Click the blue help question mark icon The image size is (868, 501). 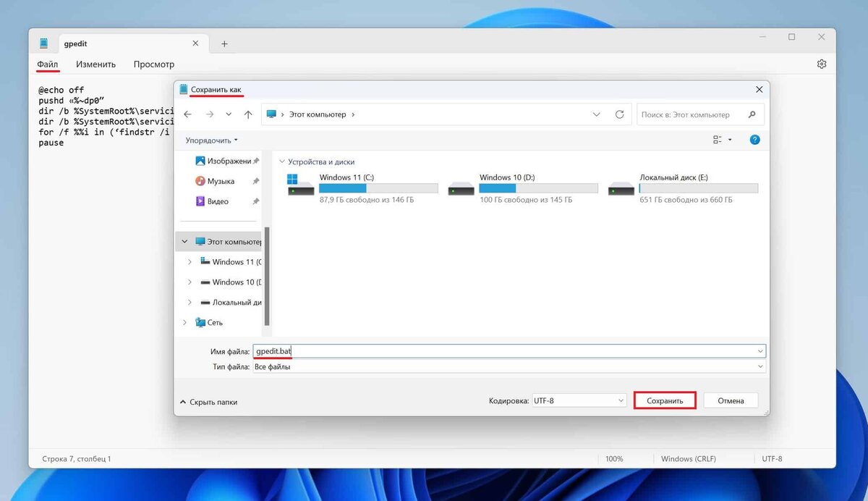754,139
